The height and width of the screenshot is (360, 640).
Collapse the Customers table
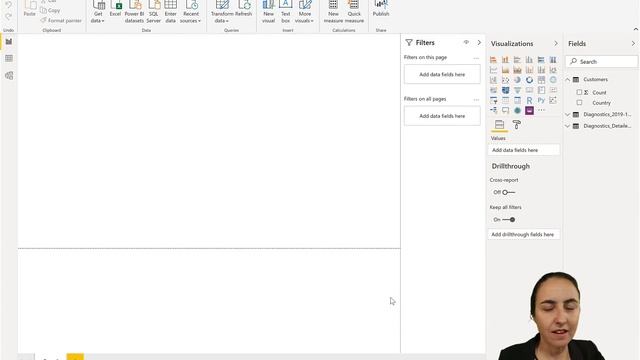[x=568, y=80]
